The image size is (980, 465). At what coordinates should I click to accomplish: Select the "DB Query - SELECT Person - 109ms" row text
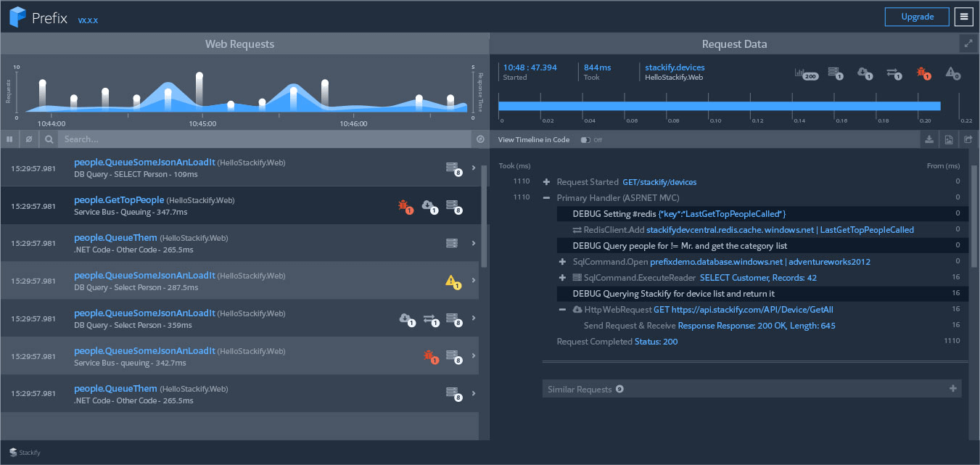[x=136, y=174]
